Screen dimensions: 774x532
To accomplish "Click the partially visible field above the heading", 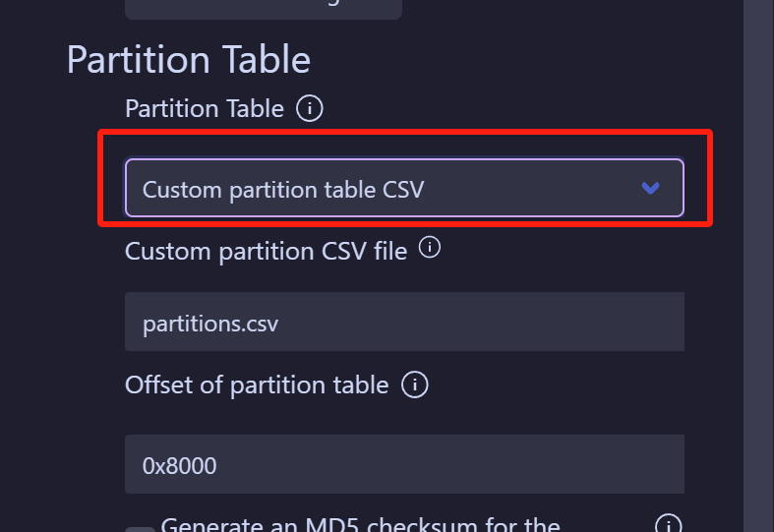I will coord(263,9).
